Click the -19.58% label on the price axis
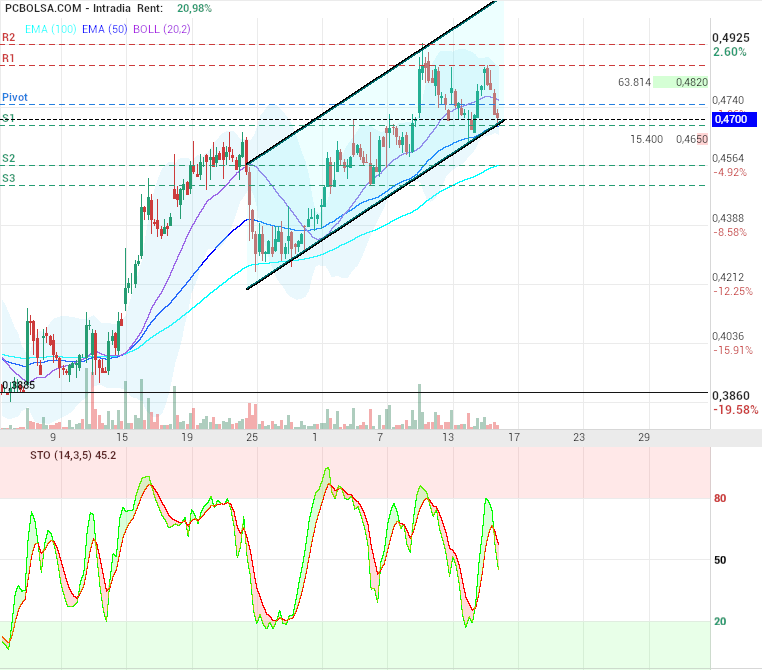The height and width of the screenshot is (670, 762). 735,410
